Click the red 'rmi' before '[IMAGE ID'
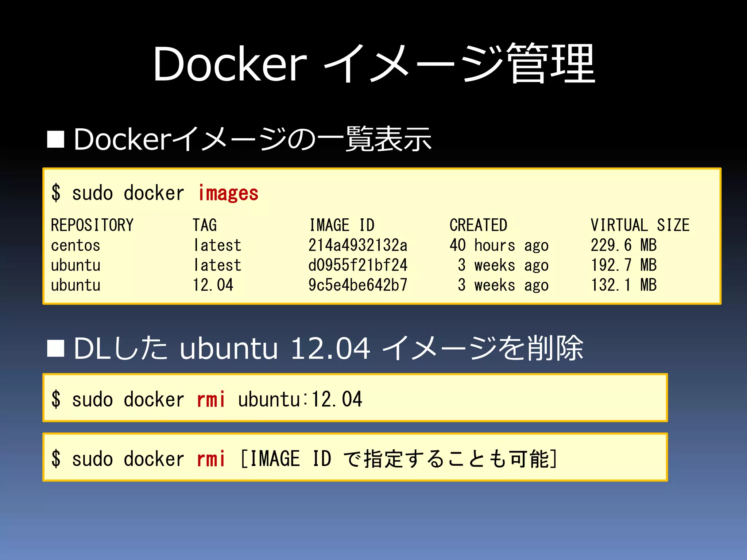This screenshot has height=560, width=747. [x=211, y=459]
